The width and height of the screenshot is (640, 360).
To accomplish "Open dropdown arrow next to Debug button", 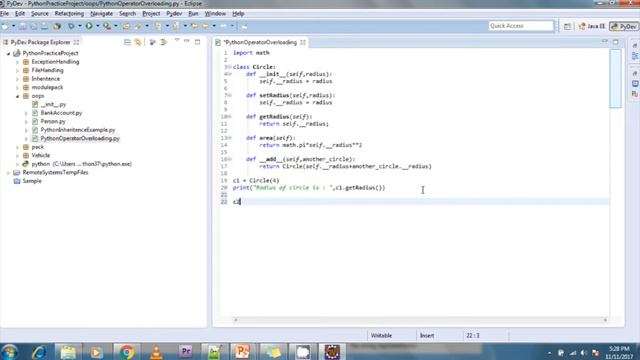I will click(x=80, y=26).
